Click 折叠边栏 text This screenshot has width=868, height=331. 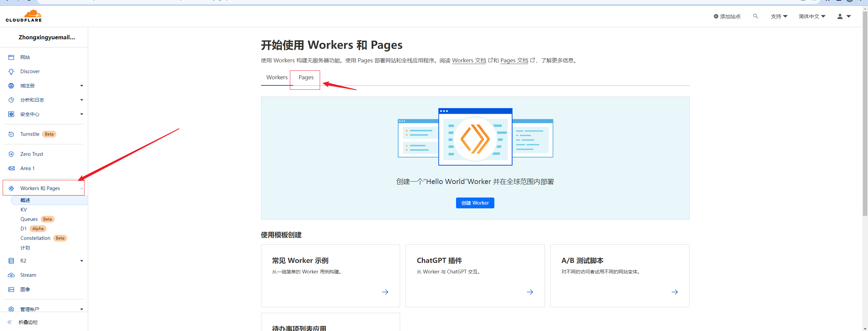coord(28,322)
